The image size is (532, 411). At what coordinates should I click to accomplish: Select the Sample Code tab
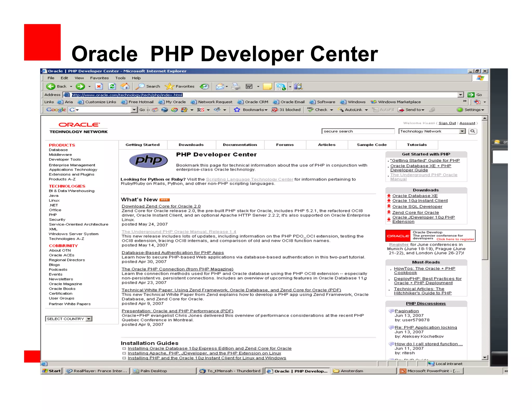pyautogui.click(x=372, y=145)
